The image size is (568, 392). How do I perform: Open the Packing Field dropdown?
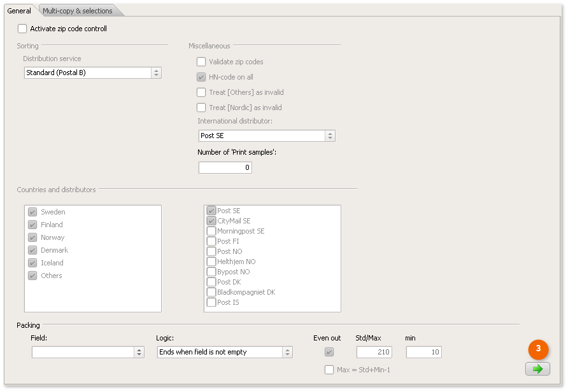pos(139,352)
